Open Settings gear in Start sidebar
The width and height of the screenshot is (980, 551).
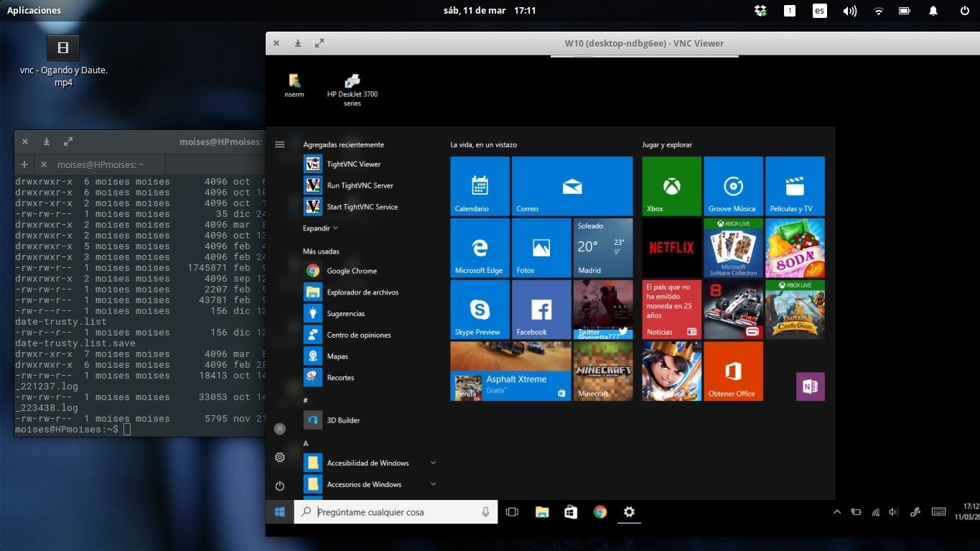[280, 458]
